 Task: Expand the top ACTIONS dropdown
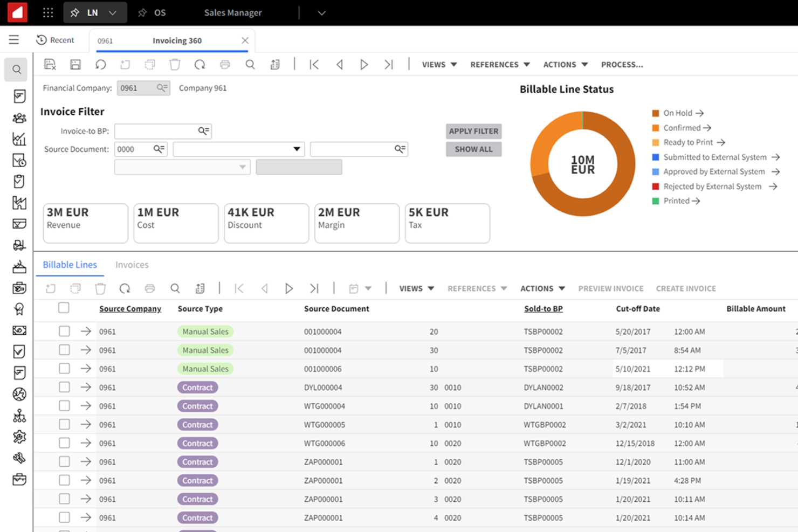click(565, 65)
